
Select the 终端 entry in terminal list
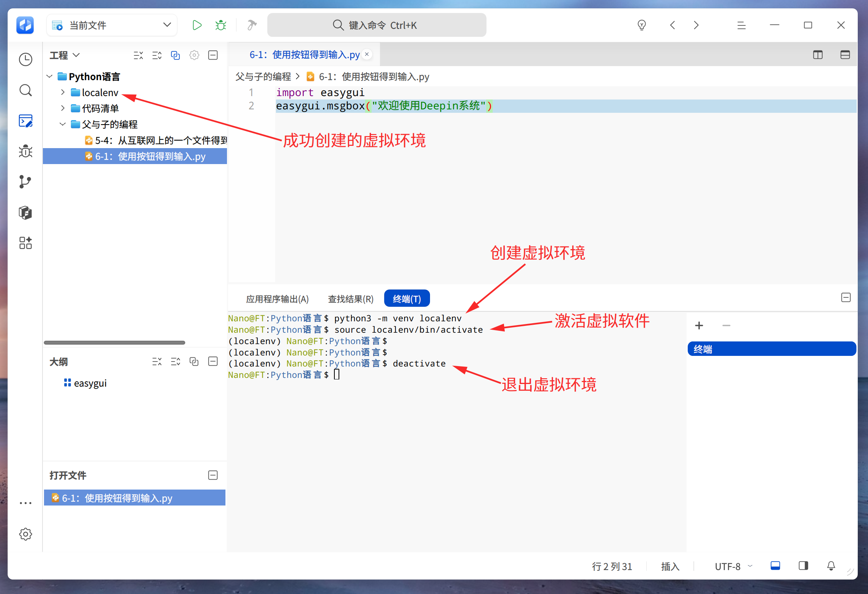(772, 349)
